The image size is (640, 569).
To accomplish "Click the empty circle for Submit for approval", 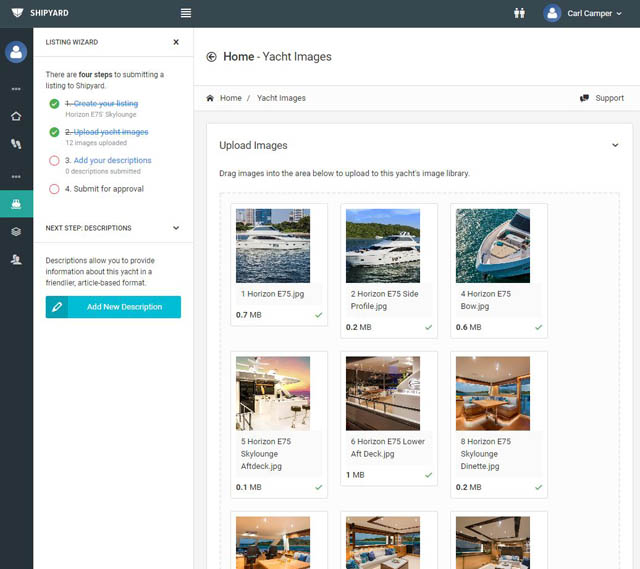I will point(54,189).
